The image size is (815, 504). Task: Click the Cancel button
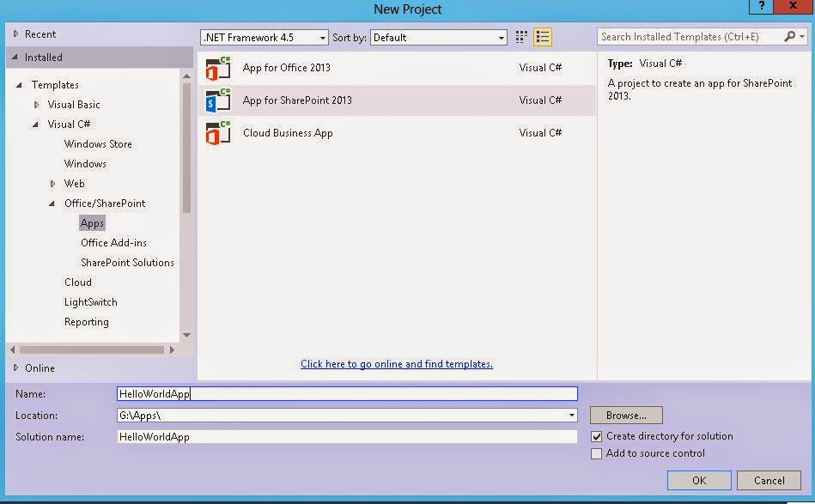point(769,481)
